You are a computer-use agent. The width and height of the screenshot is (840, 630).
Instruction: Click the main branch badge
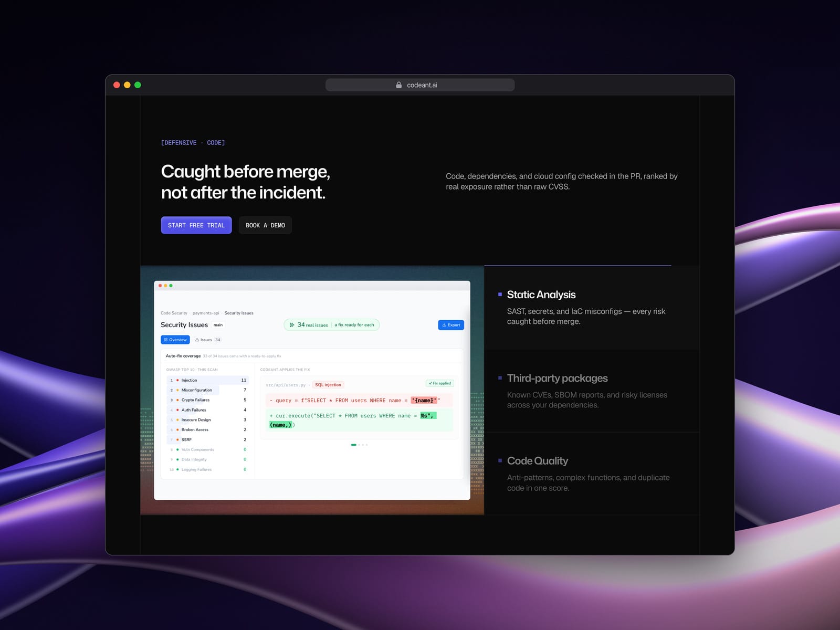click(218, 325)
